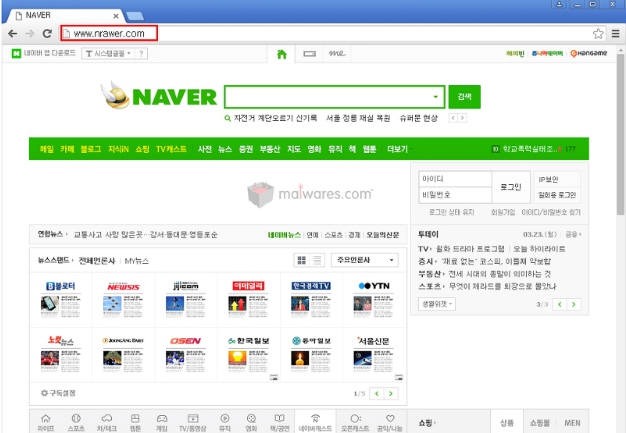Go to next Today panel page arrow
The width and height of the screenshot is (626, 433).
(573, 304)
